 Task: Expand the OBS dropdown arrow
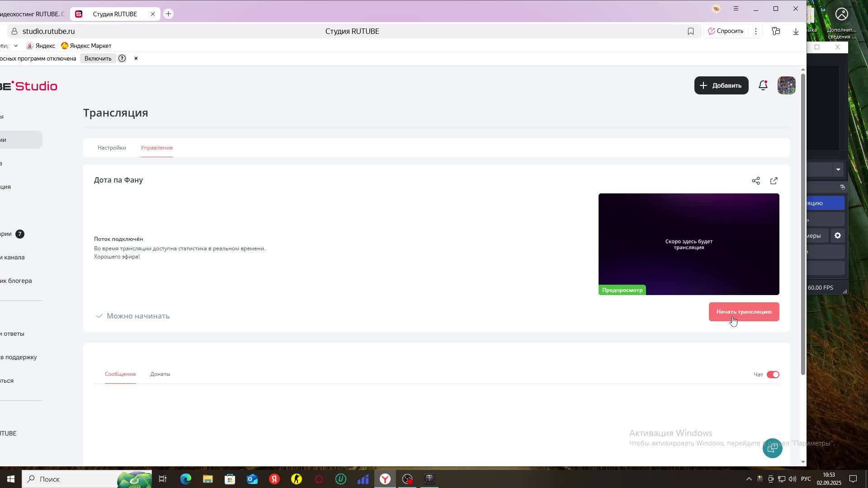[838, 169]
